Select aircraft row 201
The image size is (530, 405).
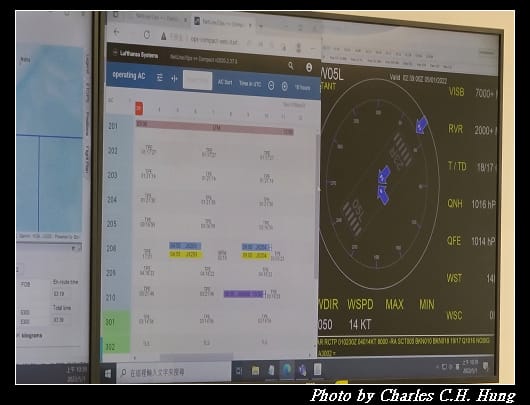coord(113,126)
